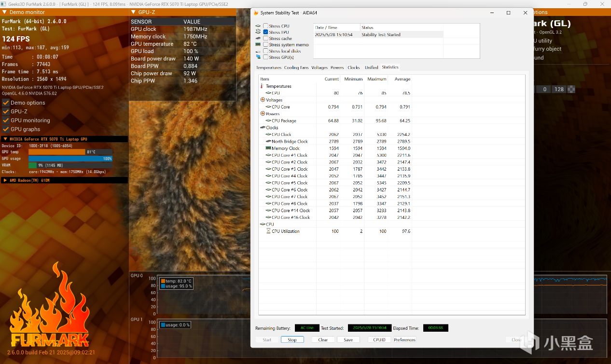This screenshot has width=611, height=364.
Task: Click the blue GPU usage bar
Action: [x=70, y=159]
